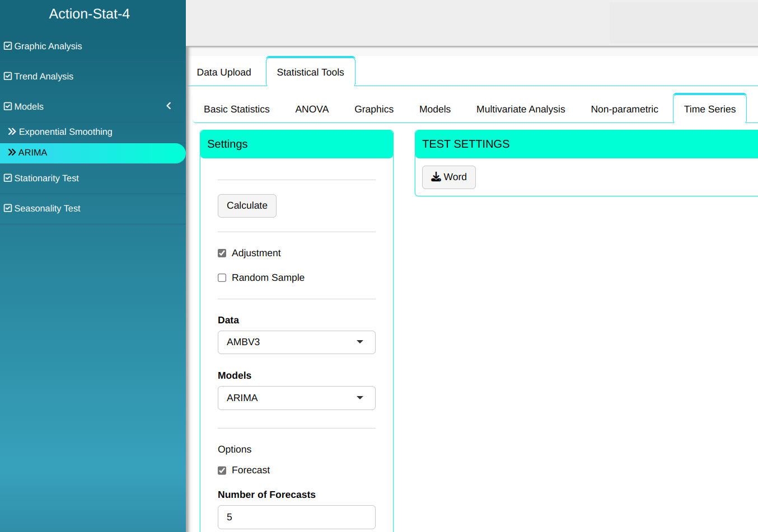Click the Stationarity Test sidebar icon
This screenshot has height=532, width=758.
[8, 178]
